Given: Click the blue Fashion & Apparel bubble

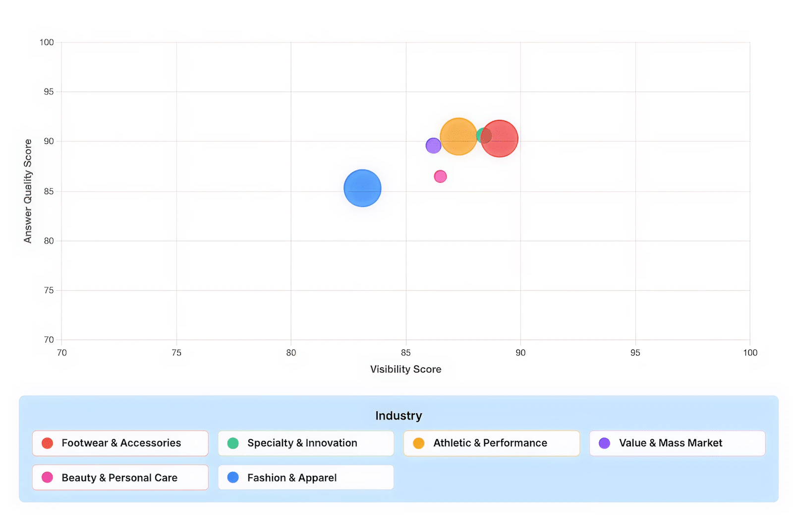Looking at the screenshot, I should 362,188.
